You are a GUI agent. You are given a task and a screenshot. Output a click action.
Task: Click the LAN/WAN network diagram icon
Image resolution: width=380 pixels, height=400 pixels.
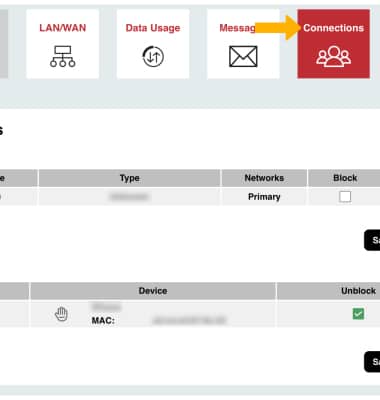(x=63, y=56)
